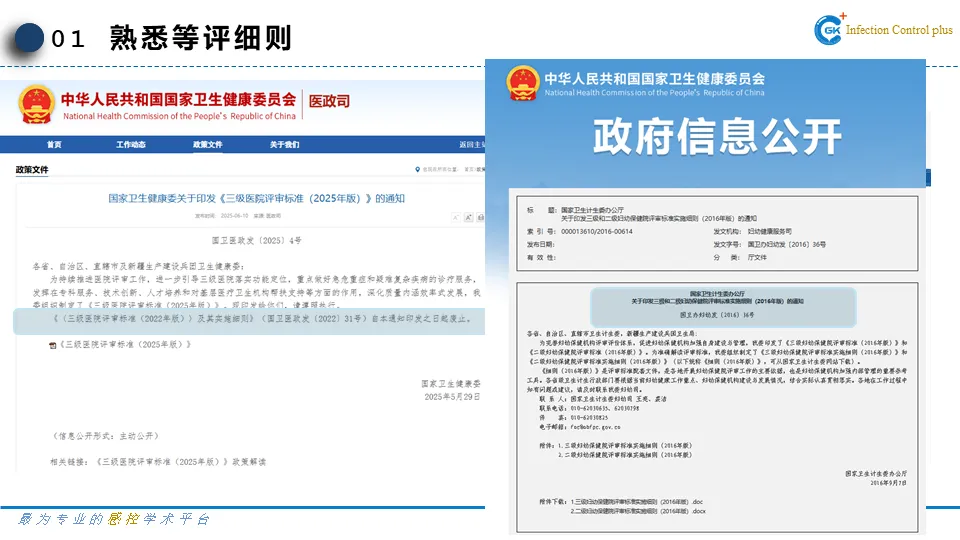
Task: Click classification value 厅文件
Action: 757,257
